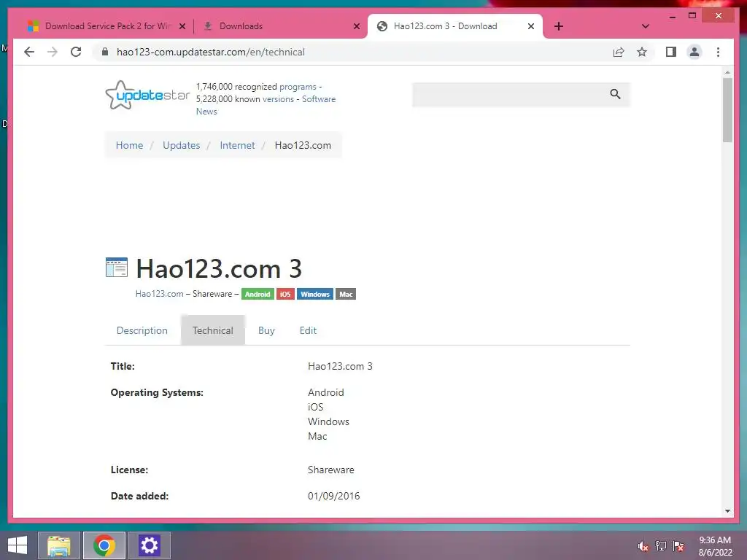The width and height of the screenshot is (747, 560).
Task: Switch to the Description tab
Action: 142,330
